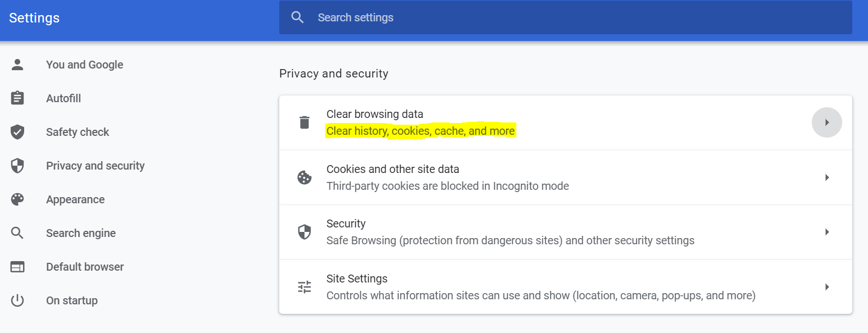Viewport: 868px width, 333px height.
Task: Go to Privacy and security in sidebar
Action: click(x=95, y=166)
